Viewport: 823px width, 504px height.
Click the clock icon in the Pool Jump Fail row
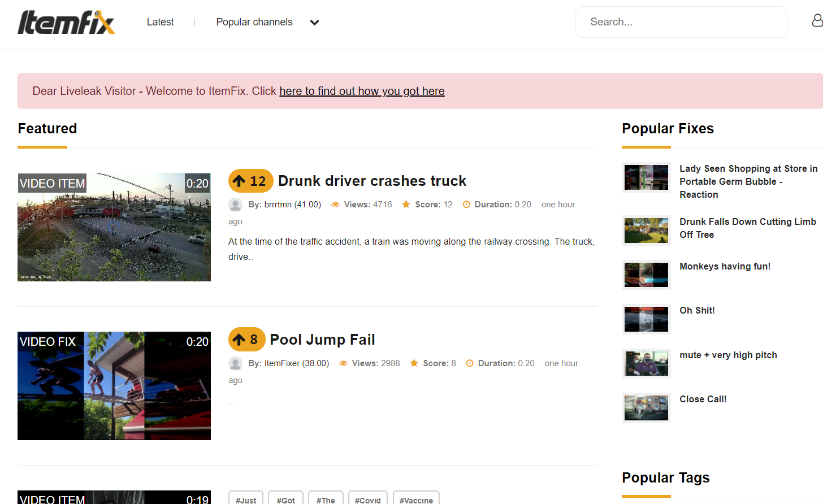click(x=470, y=363)
